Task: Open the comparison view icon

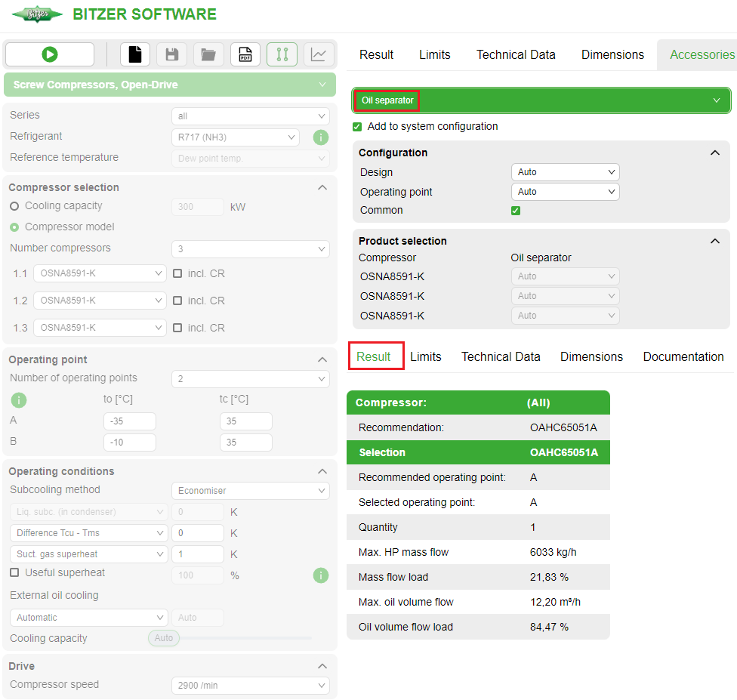Action: (x=282, y=54)
